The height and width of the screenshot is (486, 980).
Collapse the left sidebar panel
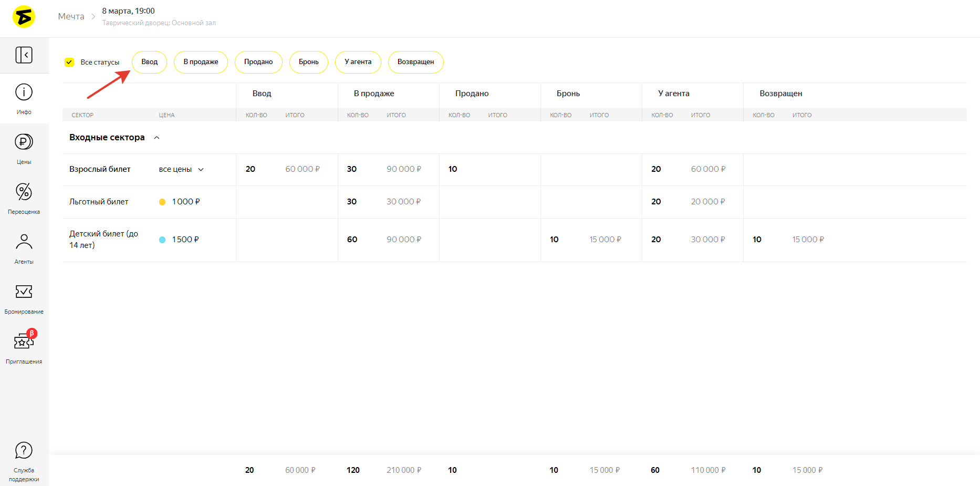(24, 55)
